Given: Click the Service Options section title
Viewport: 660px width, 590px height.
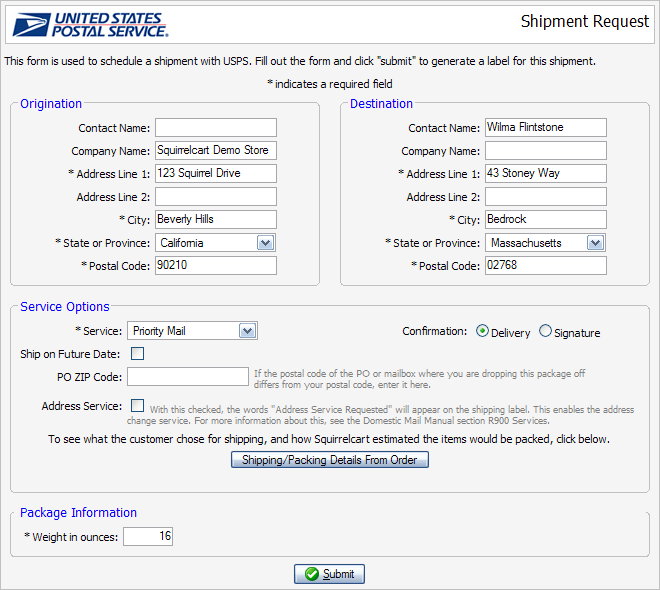Looking at the screenshot, I should tap(65, 307).
